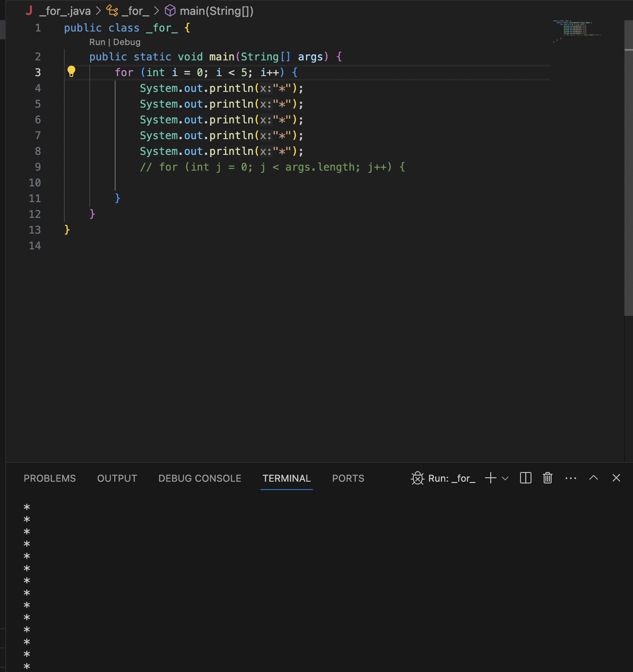Open the DEBUG CONSOLE tab
Image resolution: width=633 pixels, height=672 pixels.
(200, 479)
